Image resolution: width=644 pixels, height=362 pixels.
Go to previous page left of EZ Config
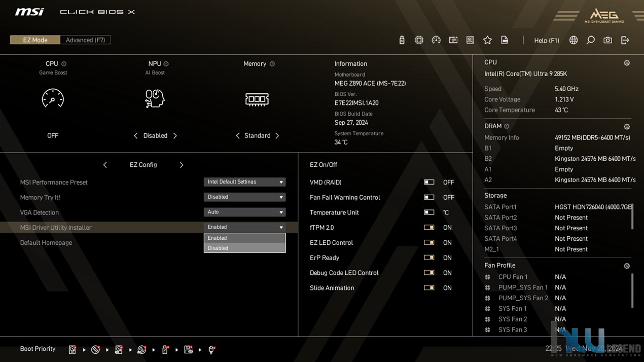point(105,165)
